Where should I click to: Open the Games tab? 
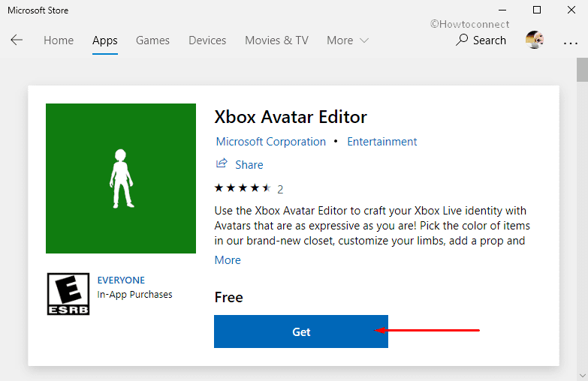pyautogui.click(x=152, y=40)
